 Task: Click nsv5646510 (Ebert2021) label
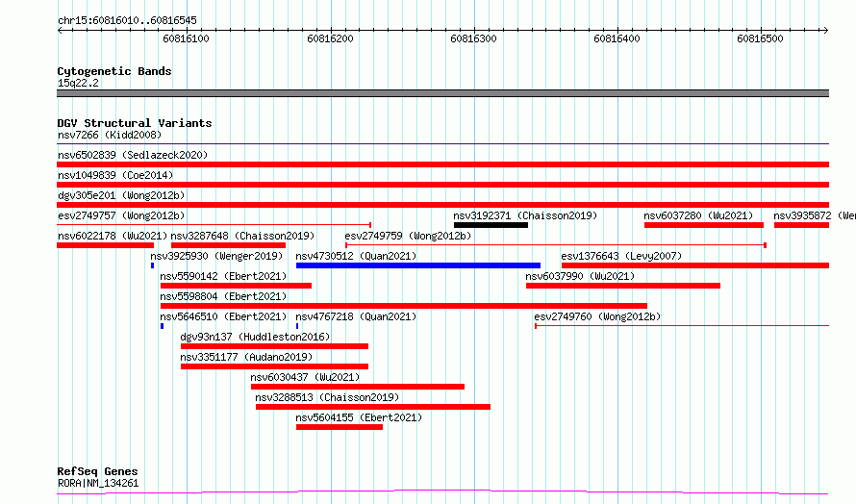click(223, 316)
